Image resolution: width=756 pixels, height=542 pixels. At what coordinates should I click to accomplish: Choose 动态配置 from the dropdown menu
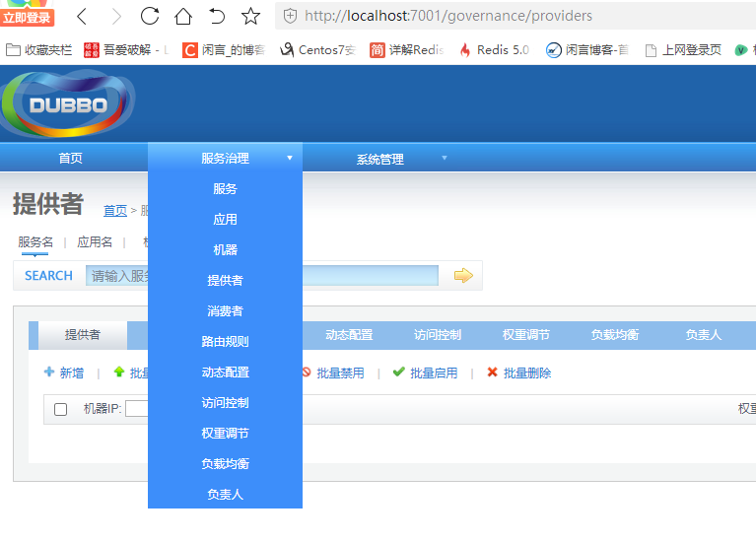tap(225, 372)
